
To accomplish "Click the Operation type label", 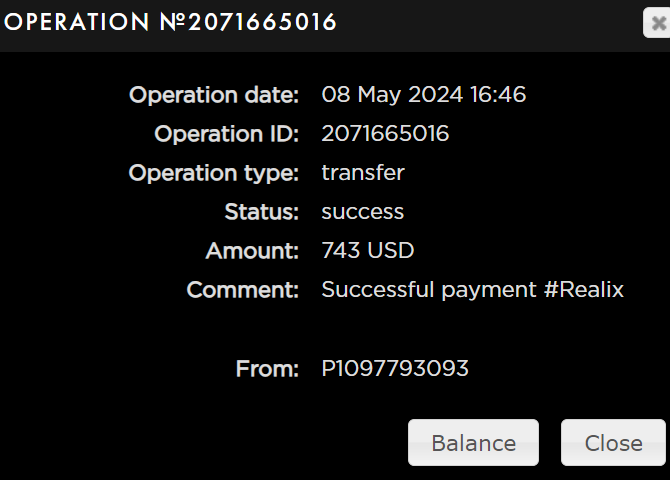I will (x=214, y=173).
